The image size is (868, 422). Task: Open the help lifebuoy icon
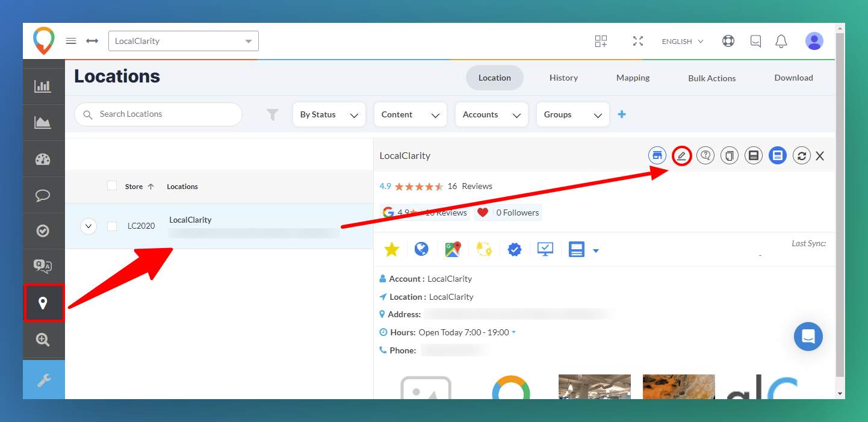[x=728, y=41]
